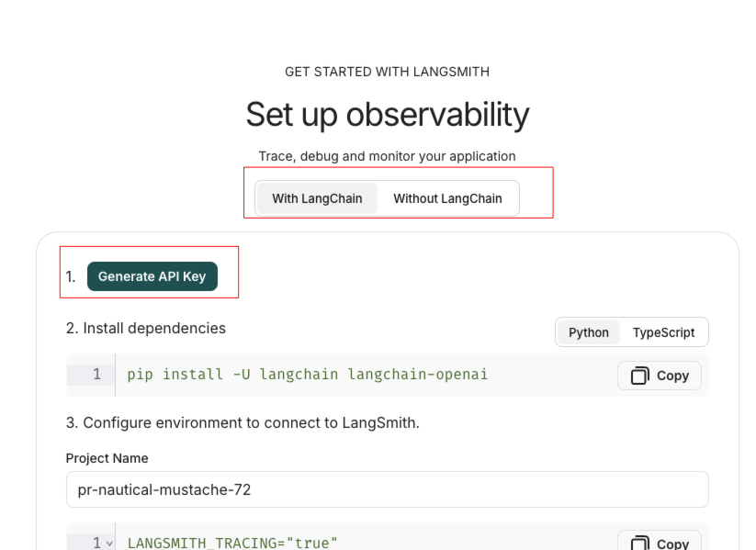Switch code language to TypeScript

[x=663, y=332]
